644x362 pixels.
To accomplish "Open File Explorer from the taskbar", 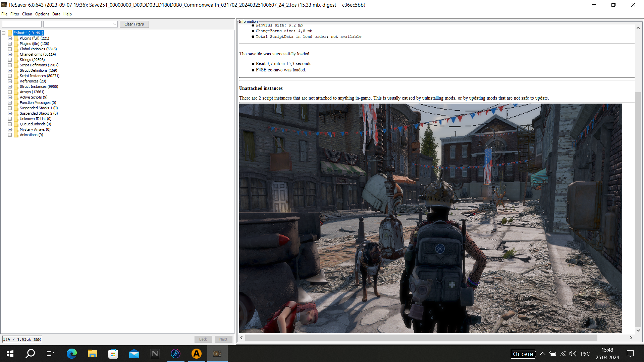I will click(x=92, y=354).
